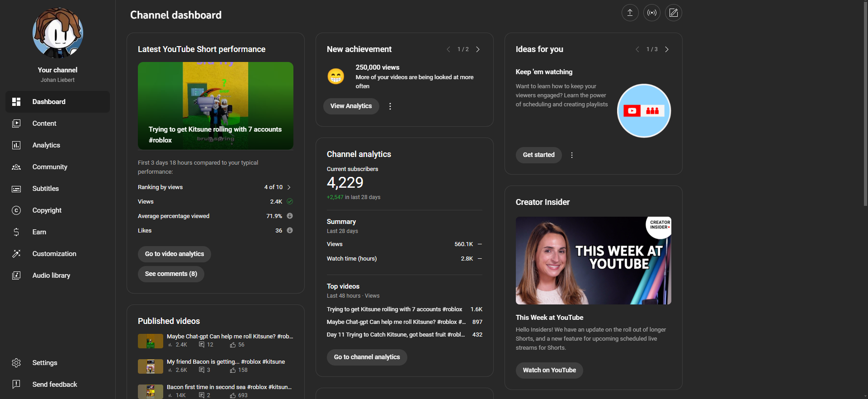Click the create post pencil icon
This screenshot has width=868, height=399.
point(674,13)
